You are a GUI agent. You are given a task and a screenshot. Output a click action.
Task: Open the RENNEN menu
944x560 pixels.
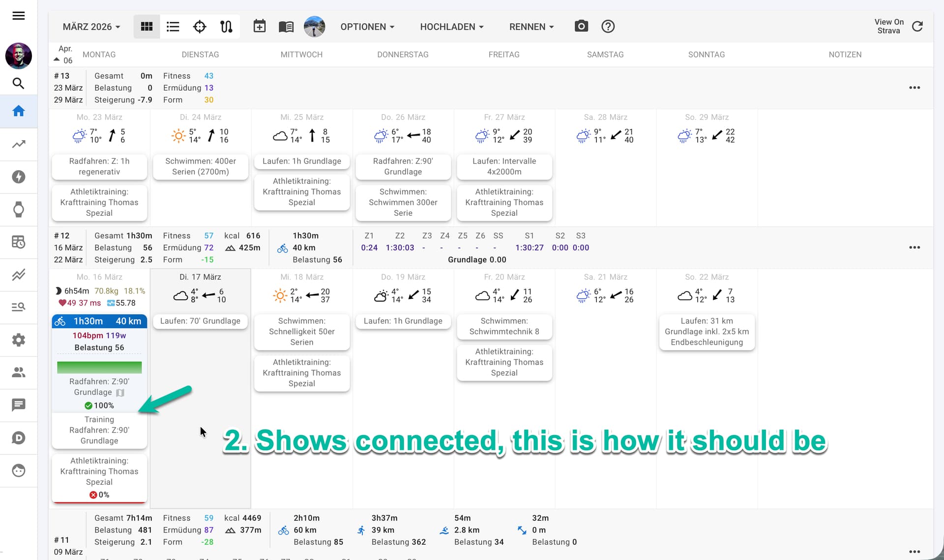pyautogui.click(x=531, y=27)
